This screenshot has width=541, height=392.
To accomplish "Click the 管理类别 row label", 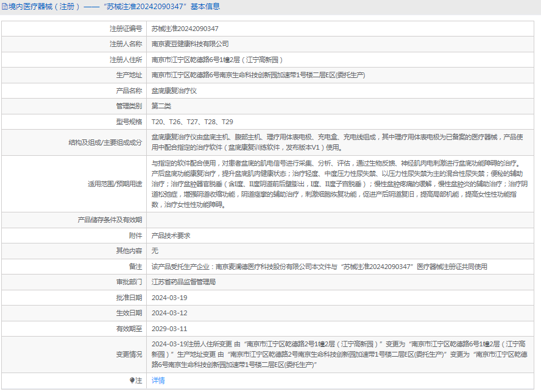I will tap(129, 106).
